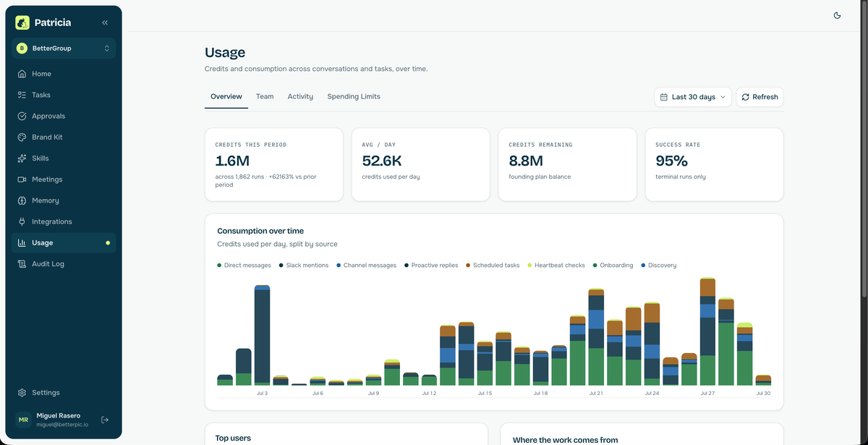Open the Last 30 days dropdown
Image resolution: width=868 pixels, height=445 pixels.
(693, 97)
